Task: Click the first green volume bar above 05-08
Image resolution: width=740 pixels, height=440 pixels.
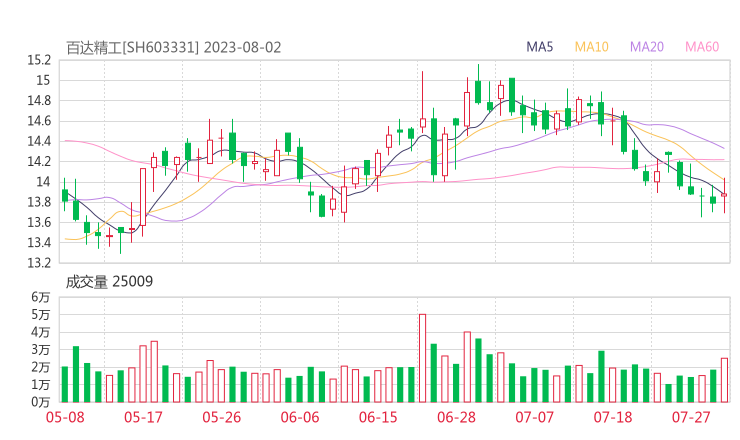Action: click(65, 384)
